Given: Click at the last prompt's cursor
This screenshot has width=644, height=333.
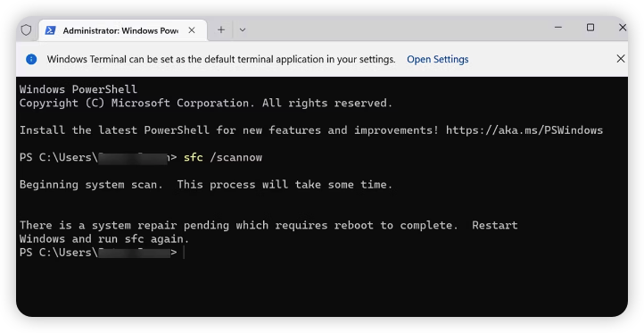Looking at the screenshot, I should point(184,253).
